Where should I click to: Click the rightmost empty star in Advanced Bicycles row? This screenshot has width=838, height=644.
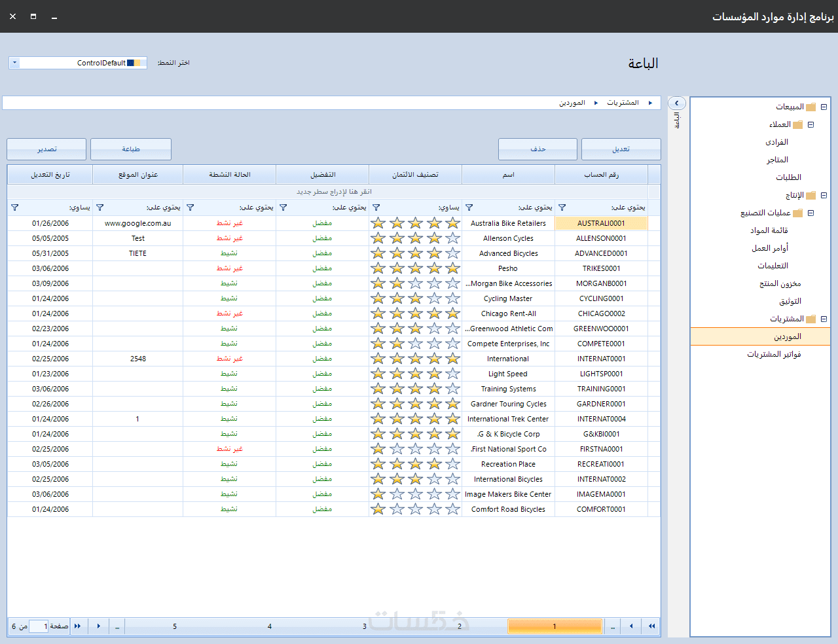pyautogui.click(x=452, y=253)
